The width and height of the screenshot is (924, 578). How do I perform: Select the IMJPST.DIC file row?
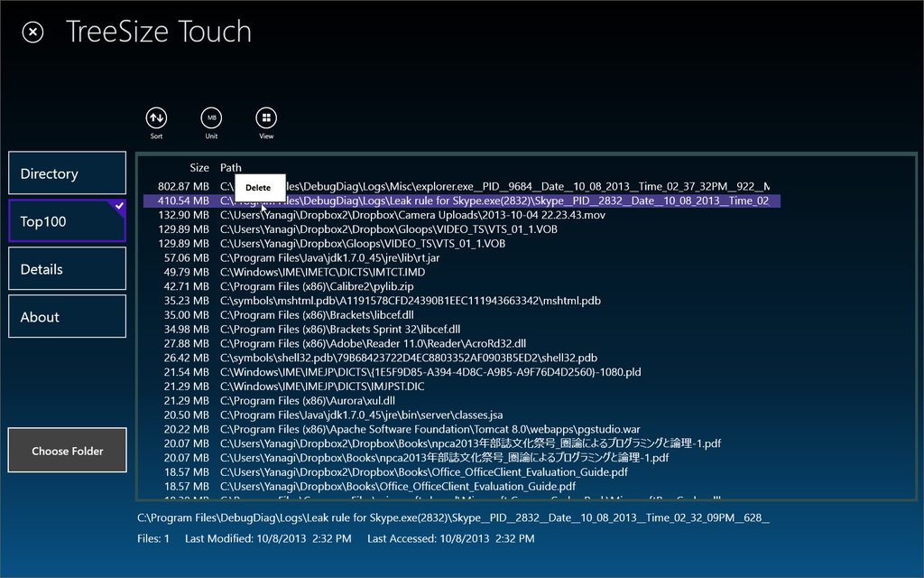pyautogui.click(x=461, y=387)
